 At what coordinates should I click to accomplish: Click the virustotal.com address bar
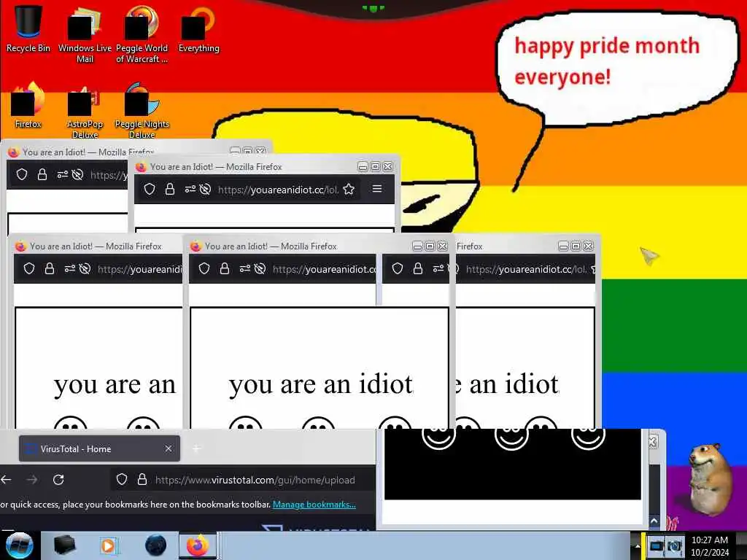tap(244, 480)
